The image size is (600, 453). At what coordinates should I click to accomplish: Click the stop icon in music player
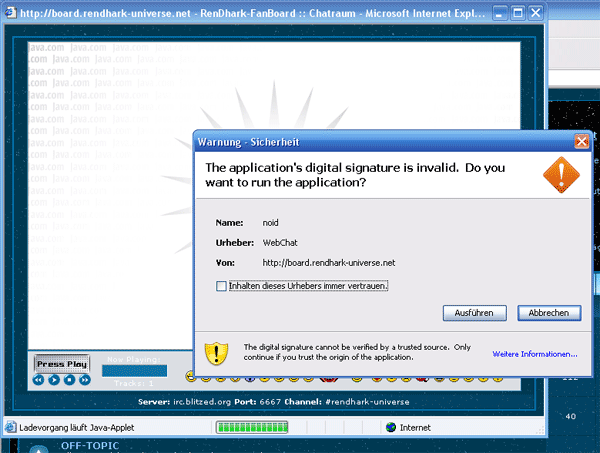click(69, 380)
